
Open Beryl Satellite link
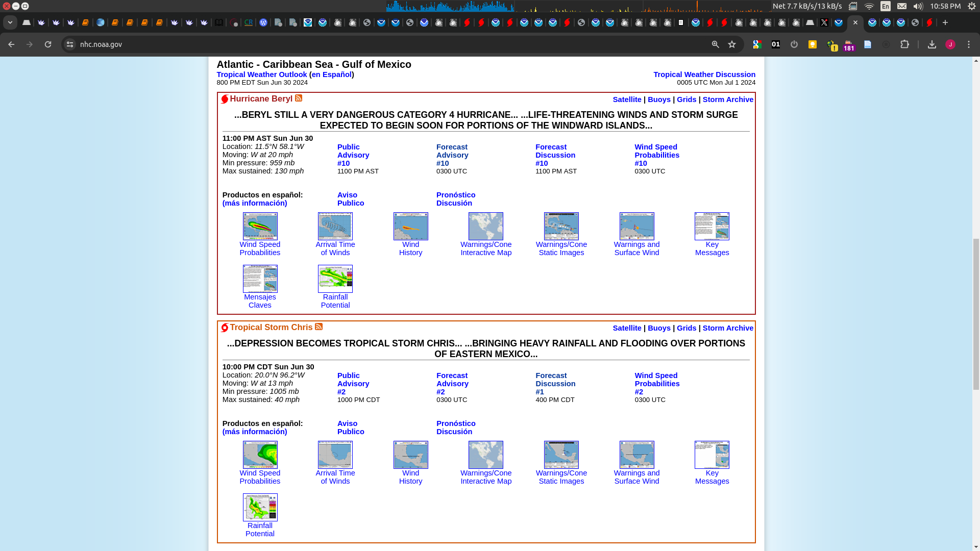pos(627,99)
